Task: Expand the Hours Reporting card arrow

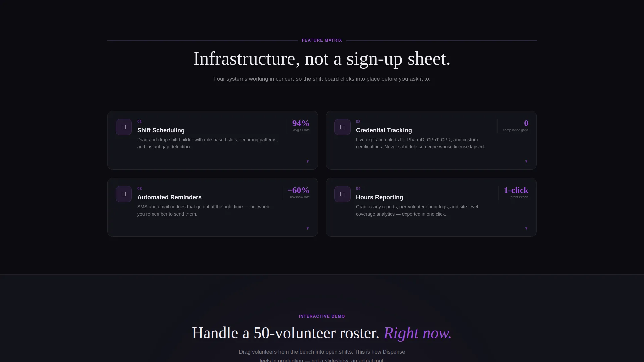Action: pos(526,229)
